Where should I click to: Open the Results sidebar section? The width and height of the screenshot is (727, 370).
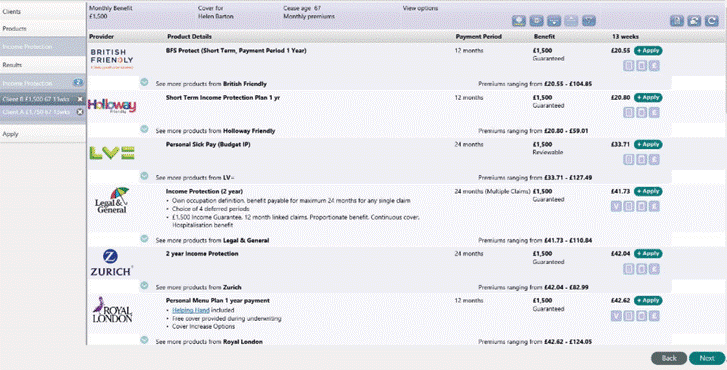tap(43, 65)
